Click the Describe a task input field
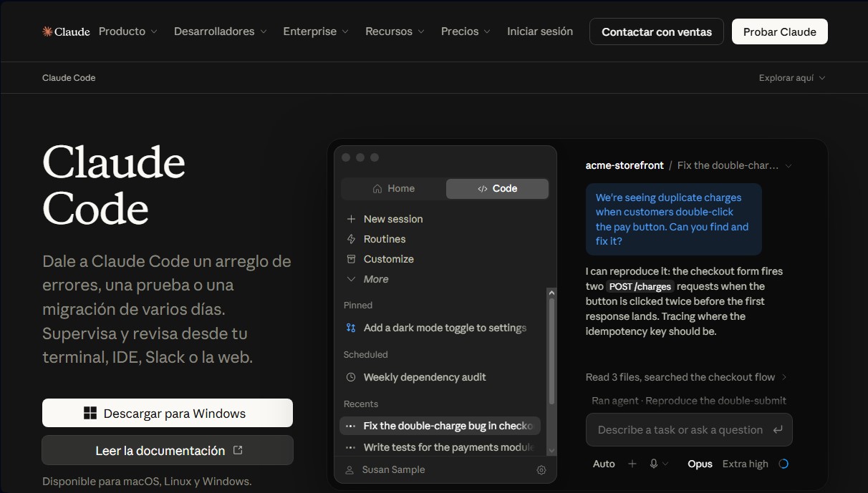Viewport: 868px width, 493px height. coord(689,430)
